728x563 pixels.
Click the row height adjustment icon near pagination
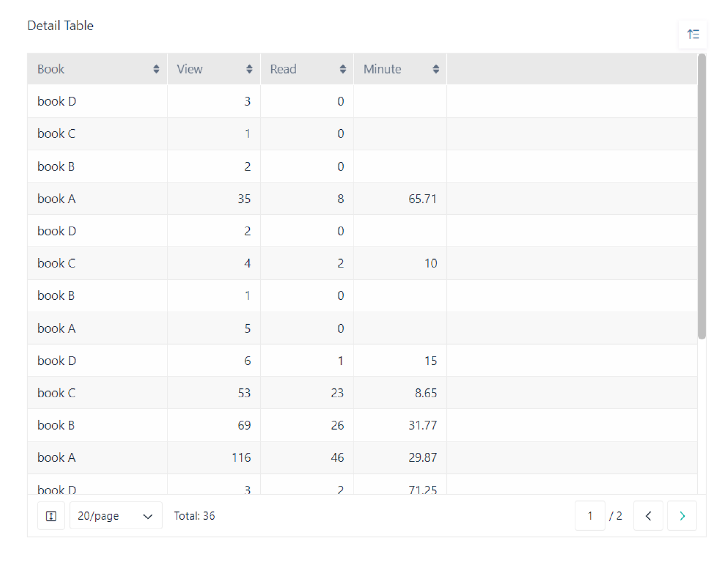click(x=51, y=516)
